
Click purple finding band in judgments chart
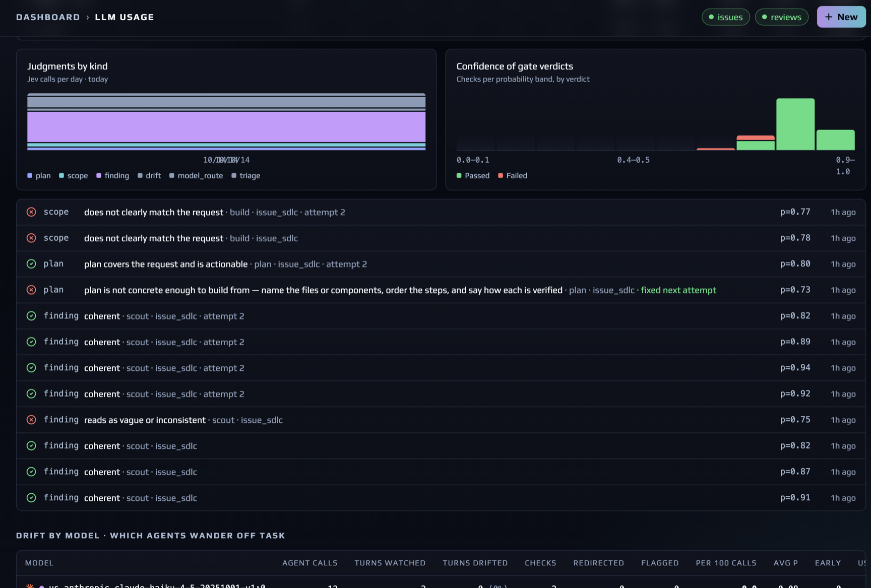226,126
